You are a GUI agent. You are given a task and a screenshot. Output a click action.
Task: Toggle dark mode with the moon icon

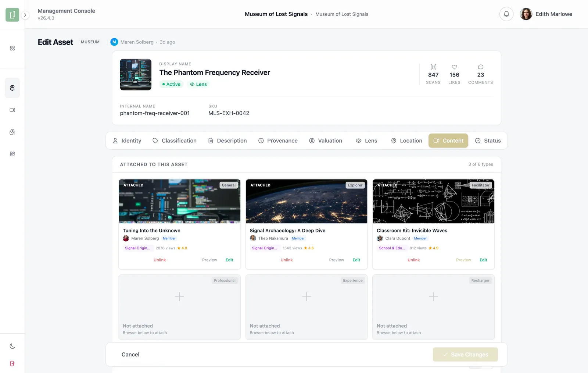tap(12, 346)
